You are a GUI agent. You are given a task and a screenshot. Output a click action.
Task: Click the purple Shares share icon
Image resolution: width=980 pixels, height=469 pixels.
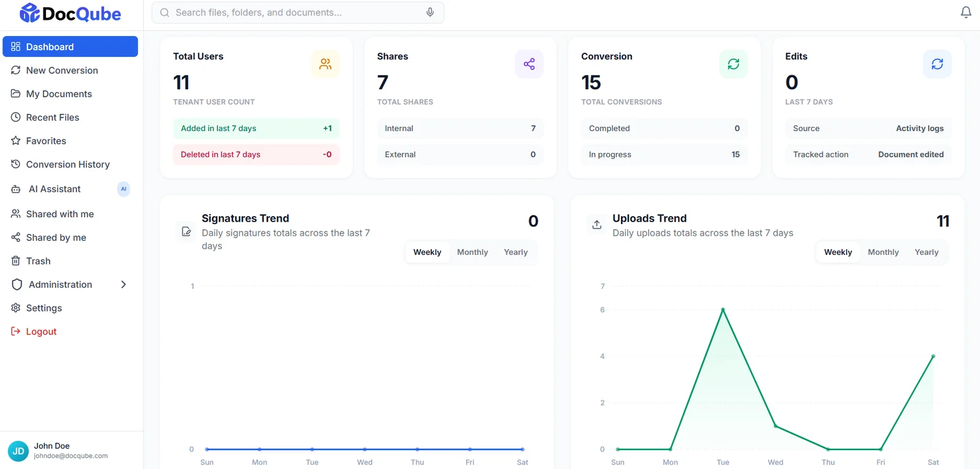[x=529, y=64]
